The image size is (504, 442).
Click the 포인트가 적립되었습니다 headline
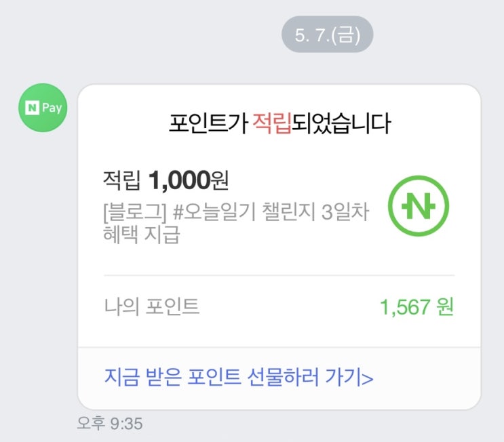pyautogui.click(x=279, y=124)
